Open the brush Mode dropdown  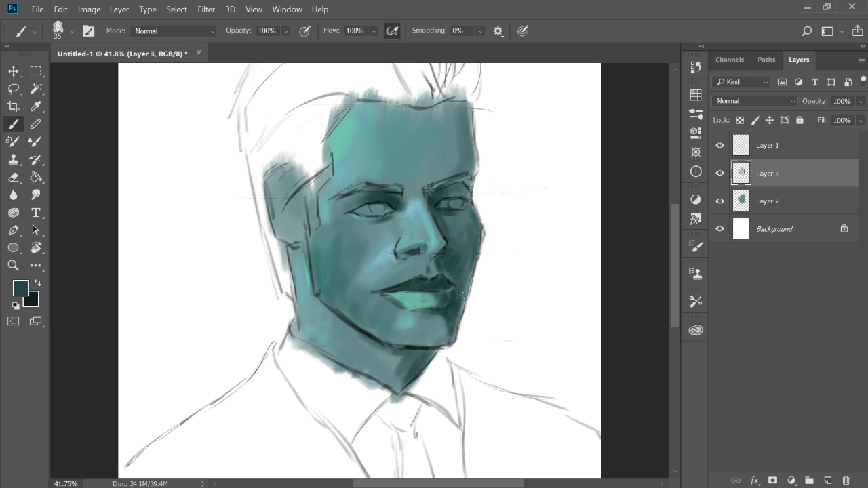[x=174, y=31]
